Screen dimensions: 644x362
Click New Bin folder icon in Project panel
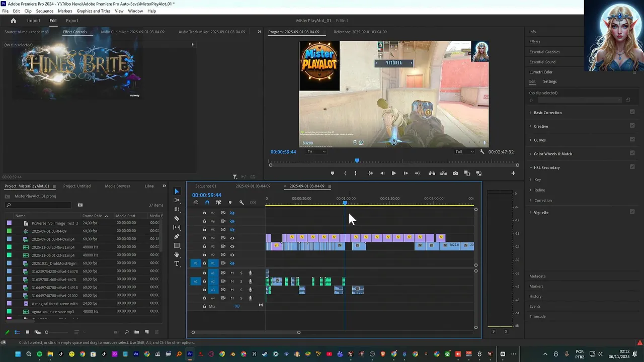pos(136,332)
